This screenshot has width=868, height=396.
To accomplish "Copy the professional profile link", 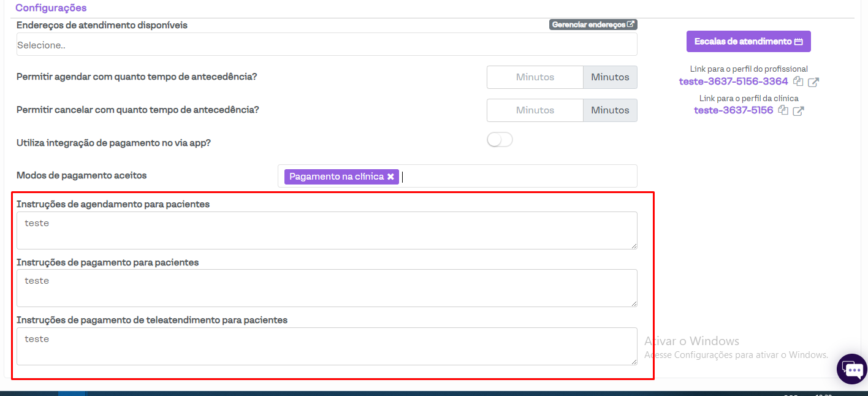I will [798, 82].
